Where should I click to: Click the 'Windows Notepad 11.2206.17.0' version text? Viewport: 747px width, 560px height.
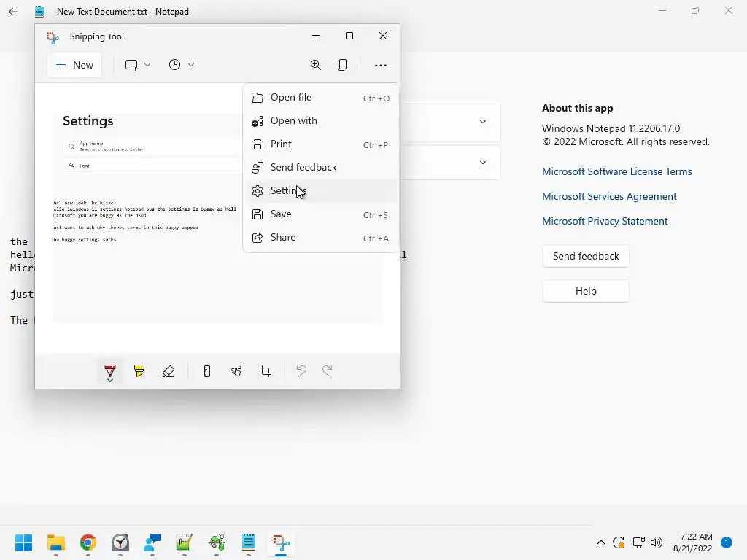(x=611, y=128)
